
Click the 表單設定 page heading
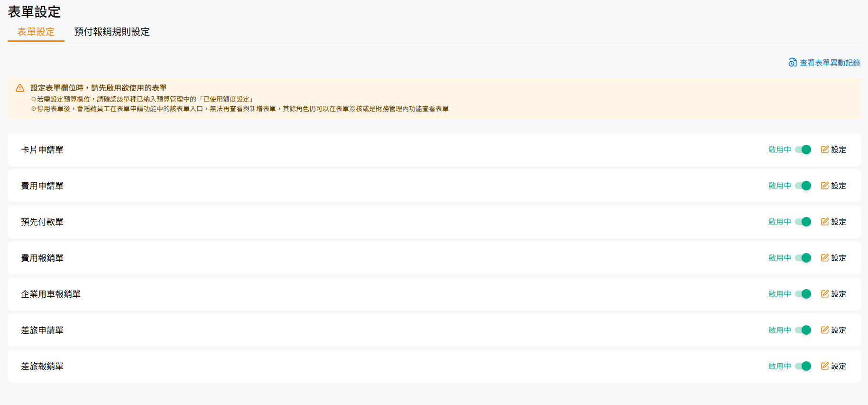pyautogui.click(x=34, y=12)
